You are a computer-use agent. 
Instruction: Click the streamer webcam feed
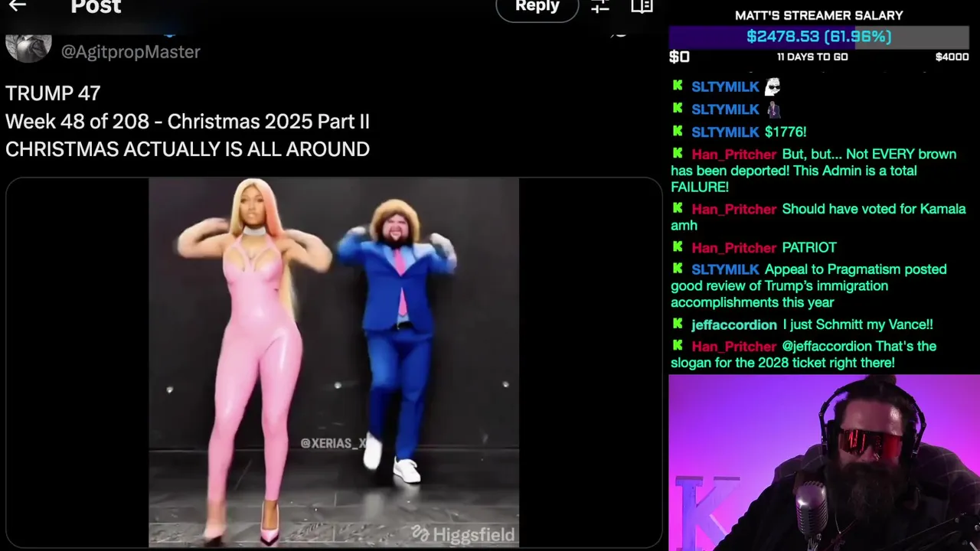pos(824,463)
